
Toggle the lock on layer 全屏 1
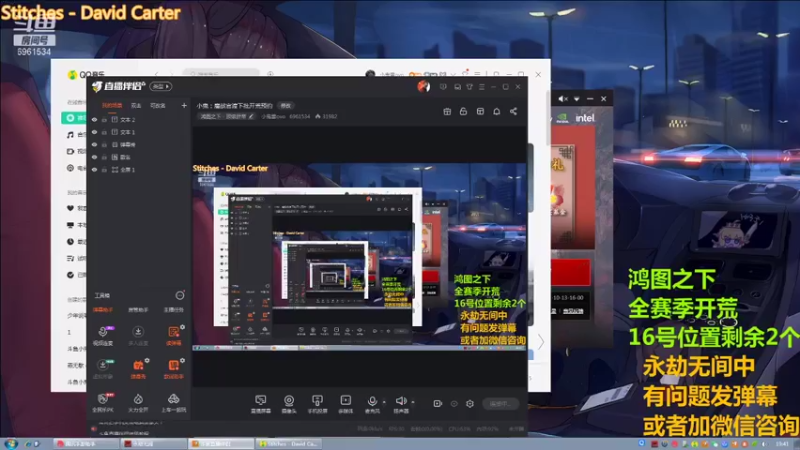104,169
